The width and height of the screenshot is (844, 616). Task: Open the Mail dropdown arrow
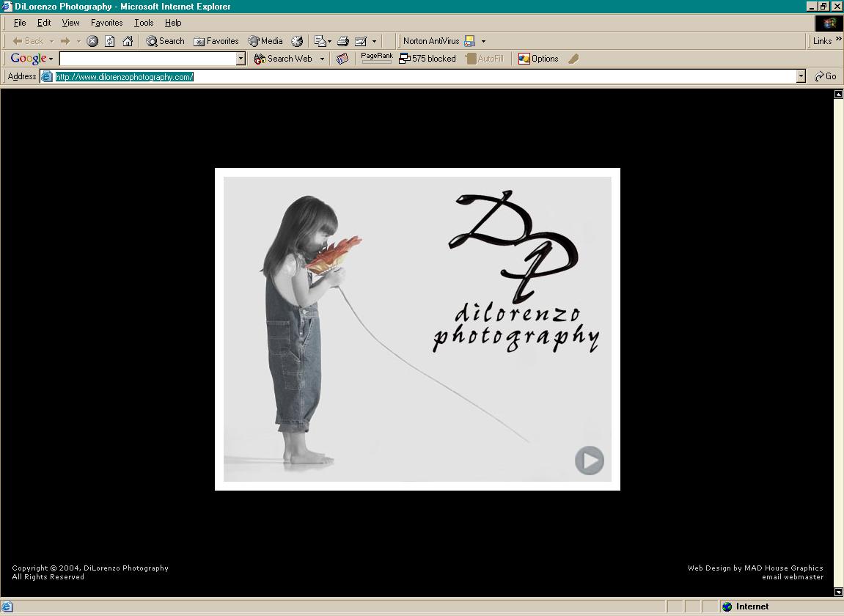pyautogui.click(x=329, y=41)
